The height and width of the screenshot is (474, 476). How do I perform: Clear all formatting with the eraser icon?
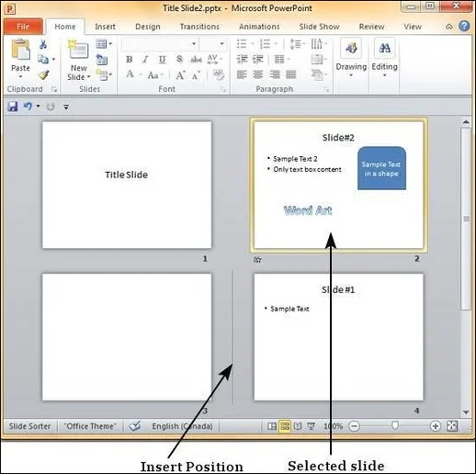click(218, 74)
